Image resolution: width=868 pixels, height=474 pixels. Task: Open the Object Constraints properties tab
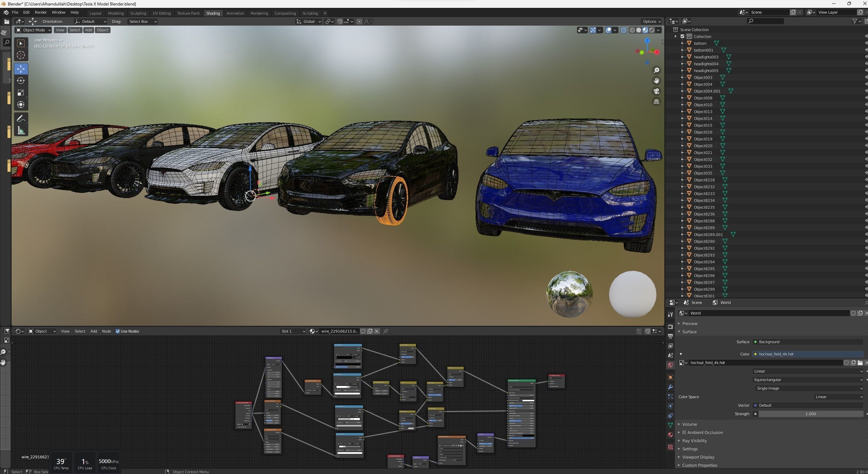[670, 416]
